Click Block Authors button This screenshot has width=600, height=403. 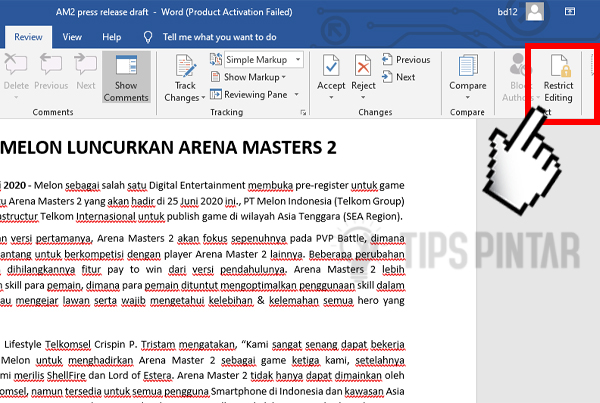(516, 78)
